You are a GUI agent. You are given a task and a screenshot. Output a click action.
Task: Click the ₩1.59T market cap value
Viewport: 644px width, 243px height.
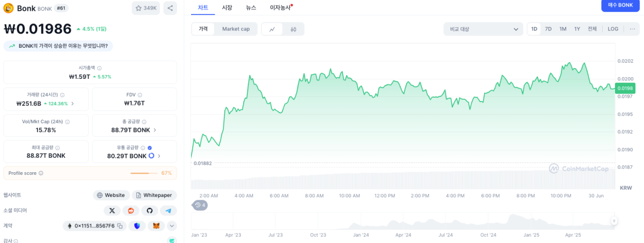tap(79, 77)
